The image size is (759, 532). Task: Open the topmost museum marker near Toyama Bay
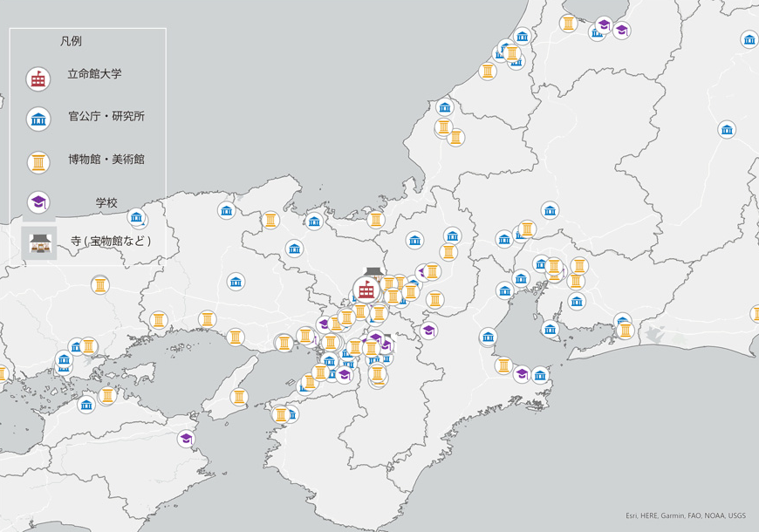(568, 24)
